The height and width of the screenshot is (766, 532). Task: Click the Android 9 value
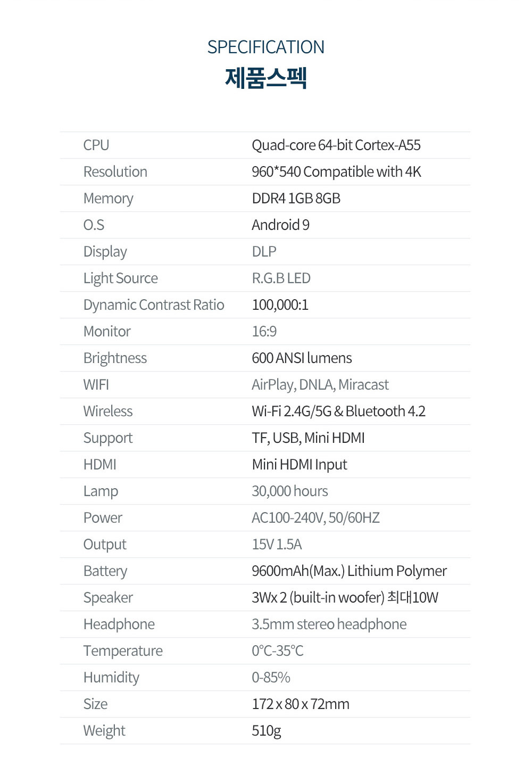click(280, 225)
